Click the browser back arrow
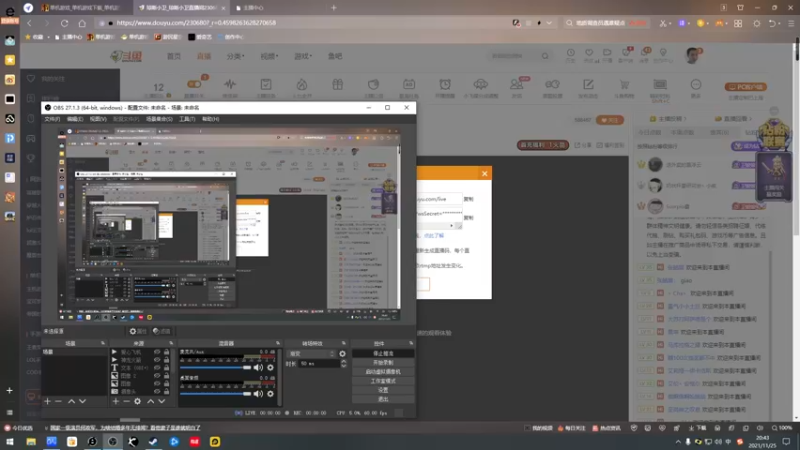 (x=30, y=23)
